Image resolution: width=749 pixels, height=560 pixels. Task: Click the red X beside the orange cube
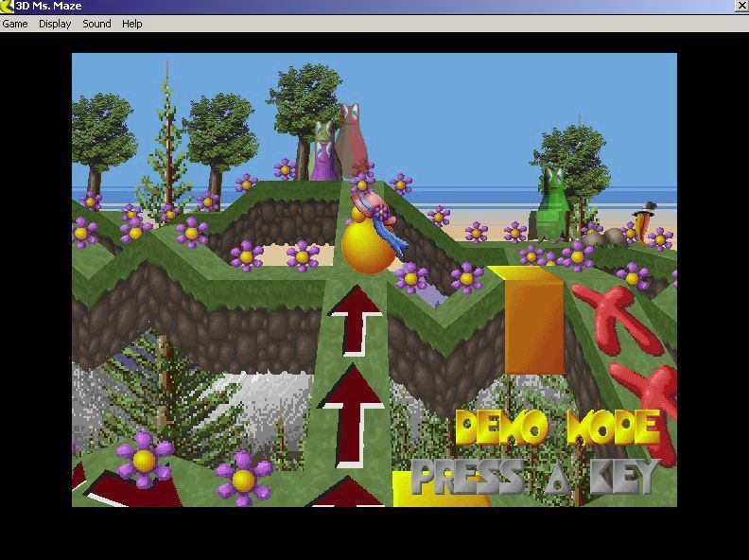click(x=619, y=314)
